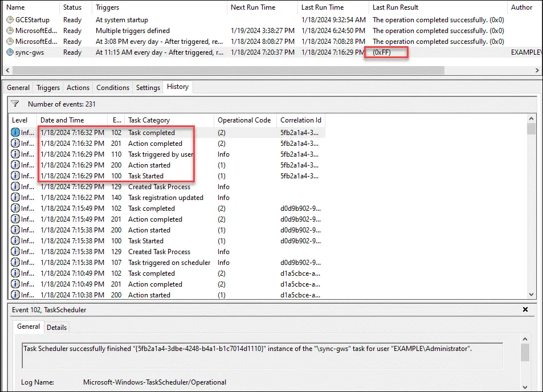Sort task list by Status column
543x392 pixels.
pyautogui.click(x=75, y=7)
